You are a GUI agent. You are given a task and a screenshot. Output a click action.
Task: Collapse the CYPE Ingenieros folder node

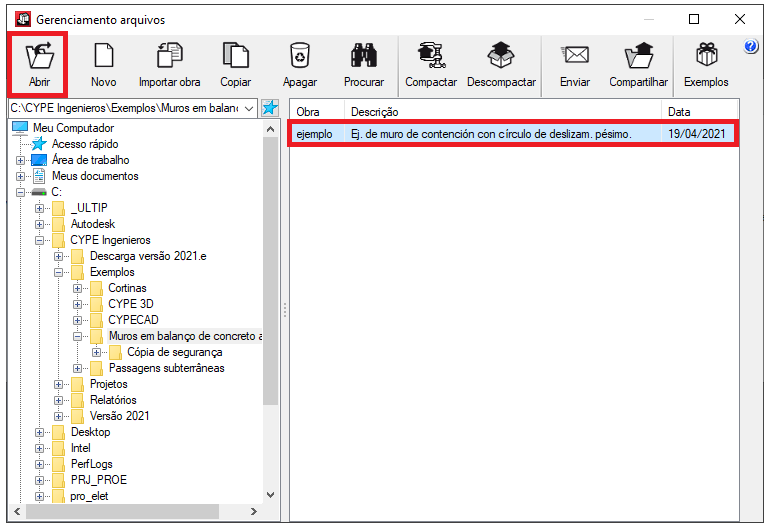[41, 240]
